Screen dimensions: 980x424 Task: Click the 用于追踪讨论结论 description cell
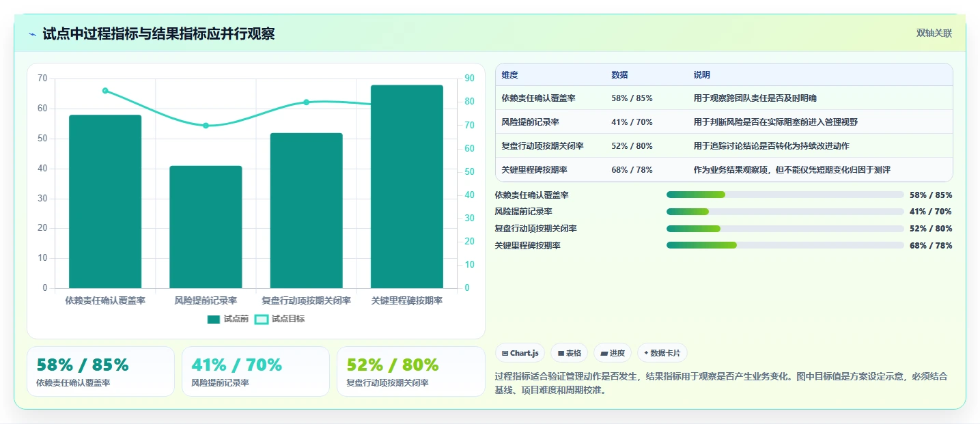click(x=771, y=146)
